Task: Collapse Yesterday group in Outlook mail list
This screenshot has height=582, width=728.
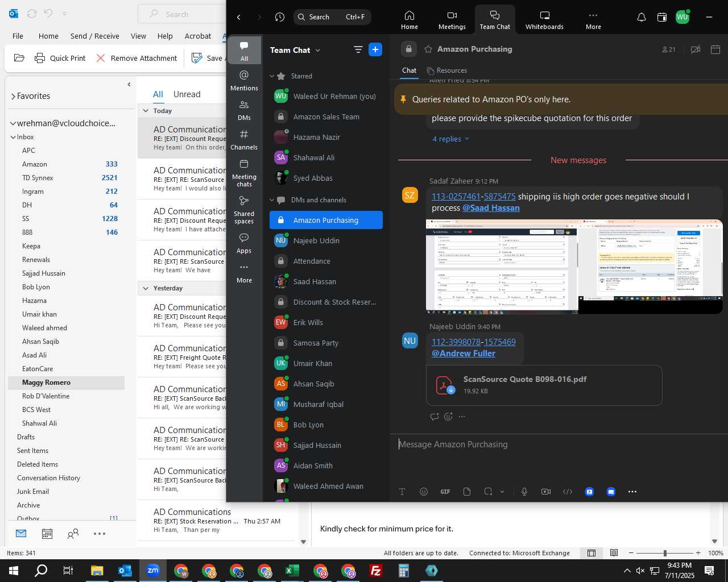Action: (x=146, y=288)
